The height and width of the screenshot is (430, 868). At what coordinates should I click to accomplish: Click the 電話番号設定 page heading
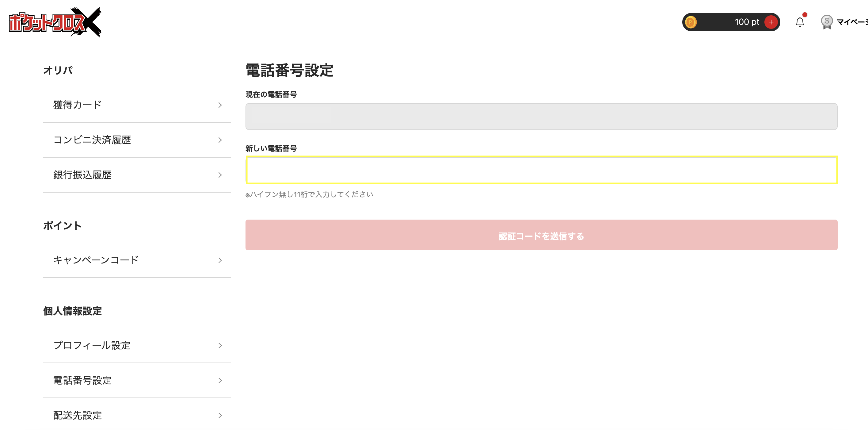[x=289, y=71]
